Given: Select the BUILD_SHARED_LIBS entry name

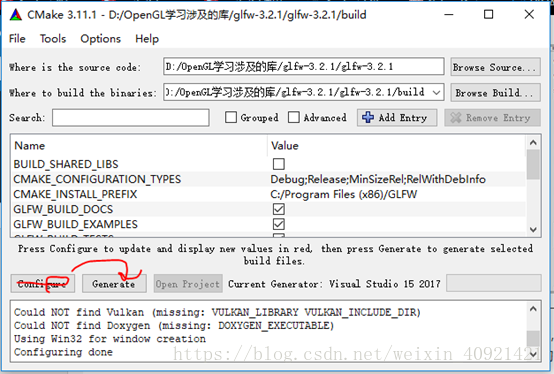Looking at the screenshot, I should [66, 164].
